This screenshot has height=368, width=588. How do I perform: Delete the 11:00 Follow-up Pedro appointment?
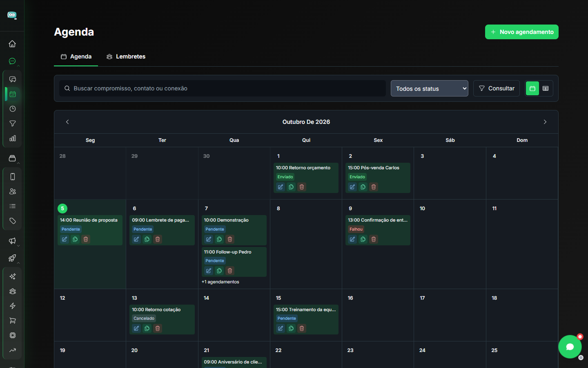tap(230, 271)
